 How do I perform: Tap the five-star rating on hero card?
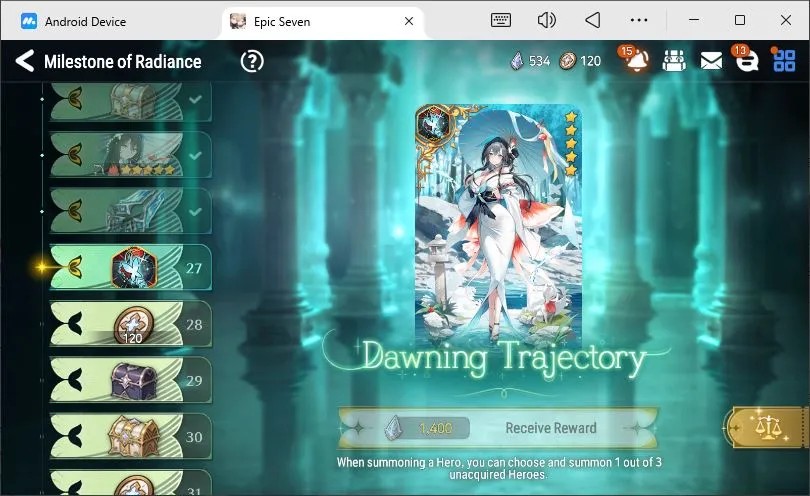point(570,144)
